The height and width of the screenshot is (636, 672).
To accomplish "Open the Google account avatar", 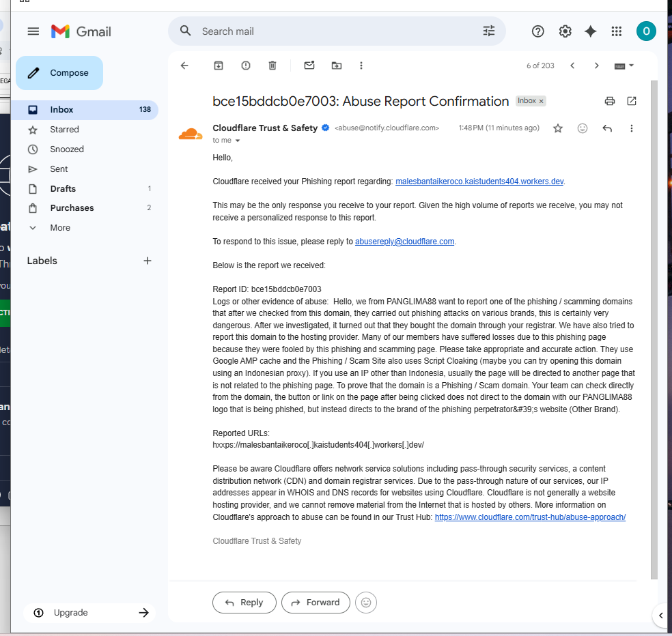I will pos(646,31).
